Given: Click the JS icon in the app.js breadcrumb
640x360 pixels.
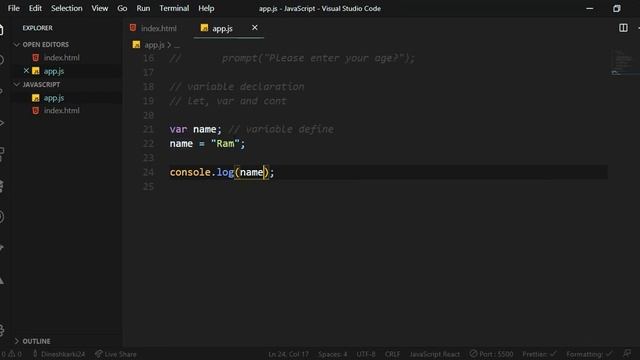Looking at the screenshot, I should tap(136, 45).
